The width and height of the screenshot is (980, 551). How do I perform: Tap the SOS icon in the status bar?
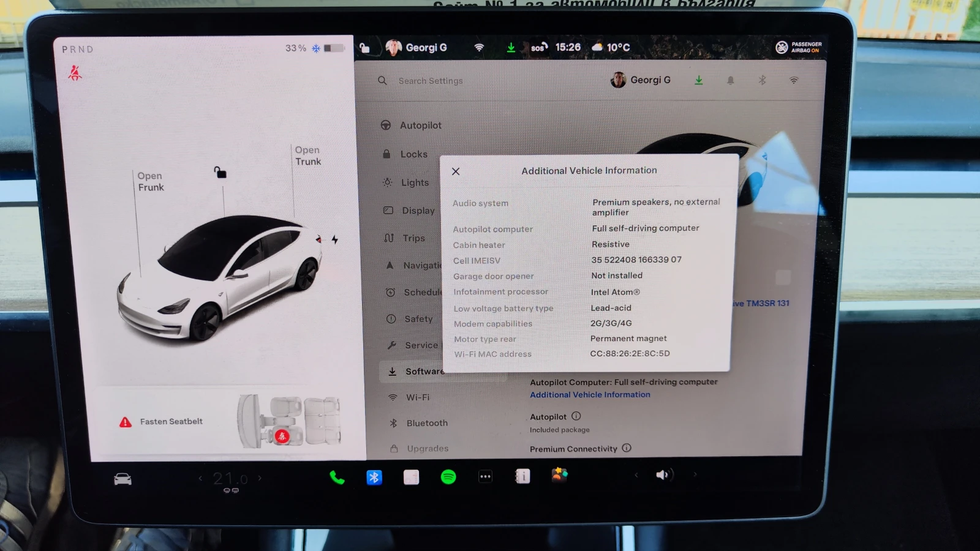coord(539,47)
